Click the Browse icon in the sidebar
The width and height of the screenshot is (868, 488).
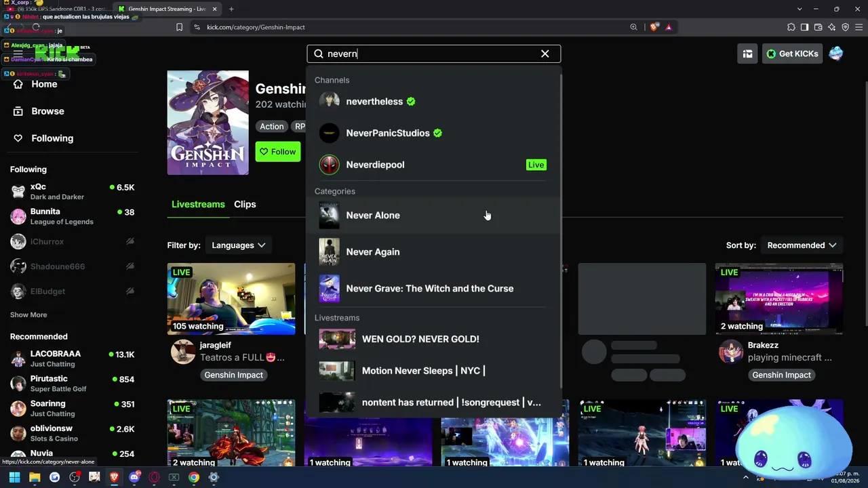click(18, 111)
